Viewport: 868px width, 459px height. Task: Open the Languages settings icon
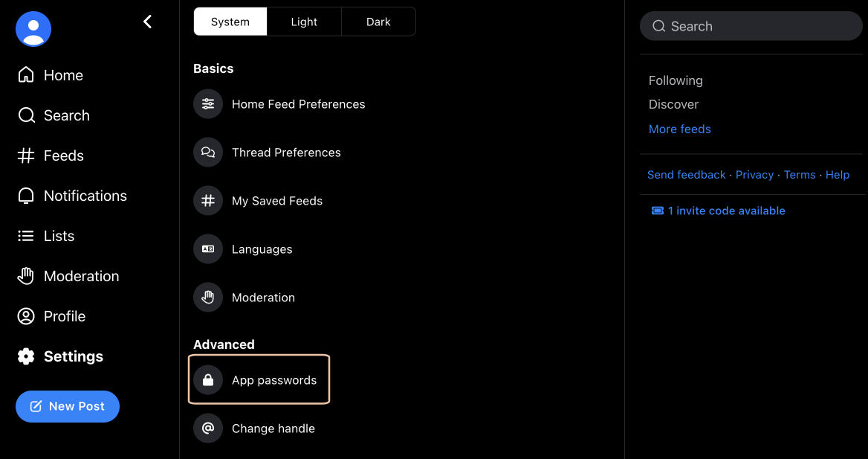(208, 249)
